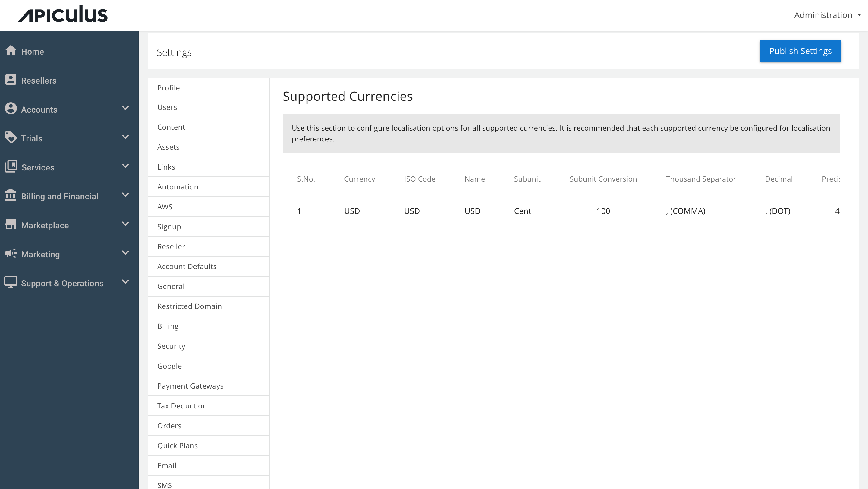Click the , (COMMA) separator cell

tap(686, 211)
